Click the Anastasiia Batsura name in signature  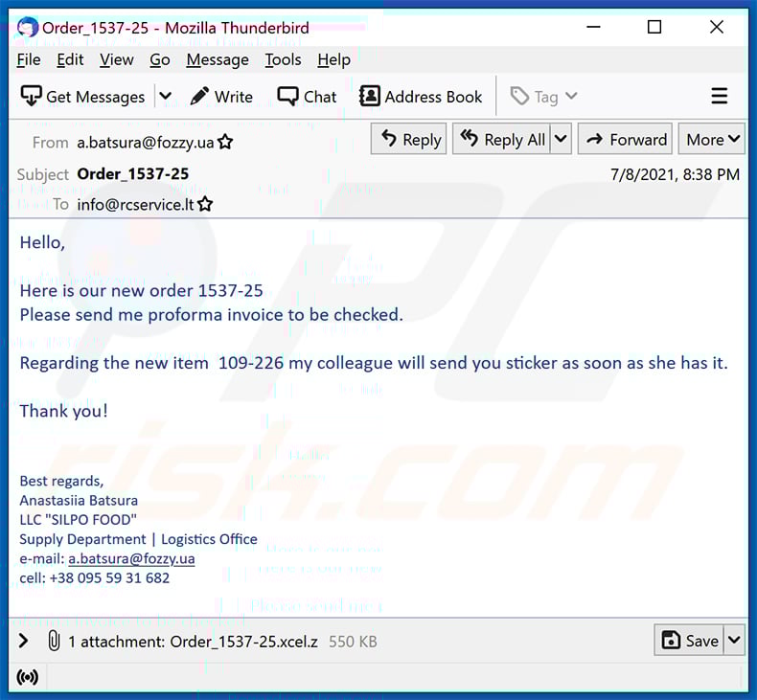coord(79,500)
